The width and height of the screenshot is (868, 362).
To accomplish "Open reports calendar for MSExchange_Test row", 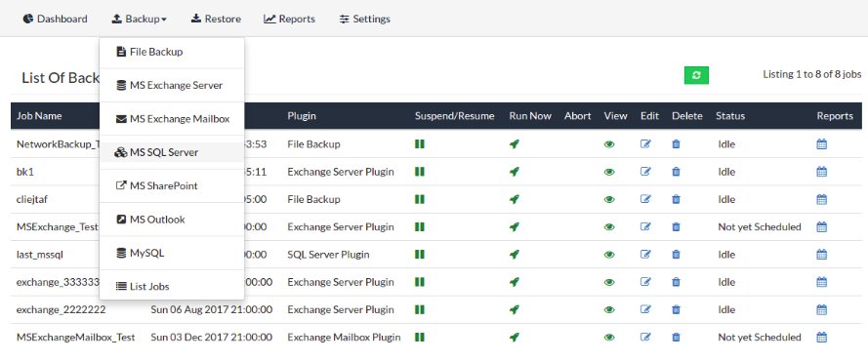I will coord(822,227).
